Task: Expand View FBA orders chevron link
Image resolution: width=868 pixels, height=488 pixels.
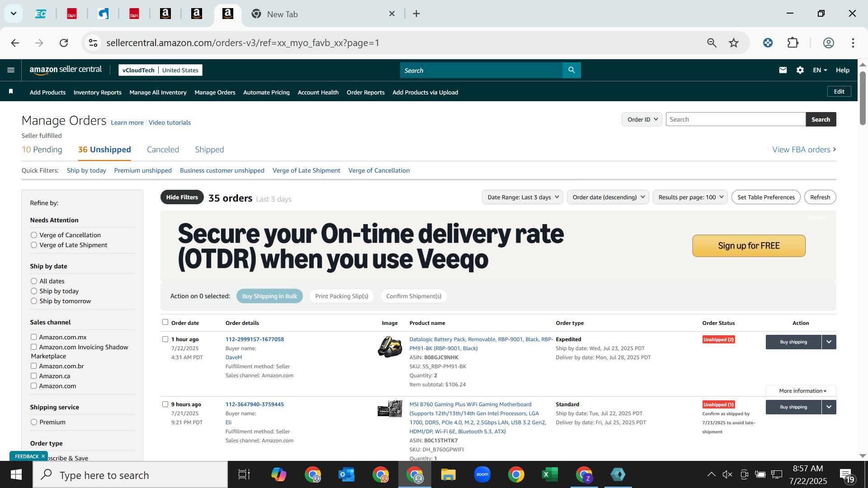Action: click(804, 150)
